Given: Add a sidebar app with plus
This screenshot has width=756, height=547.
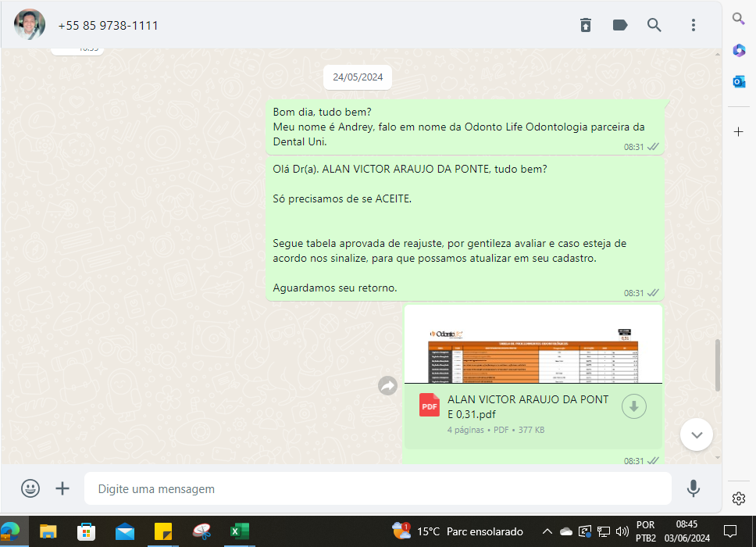Looking at the screenshot, I should 738,131.
